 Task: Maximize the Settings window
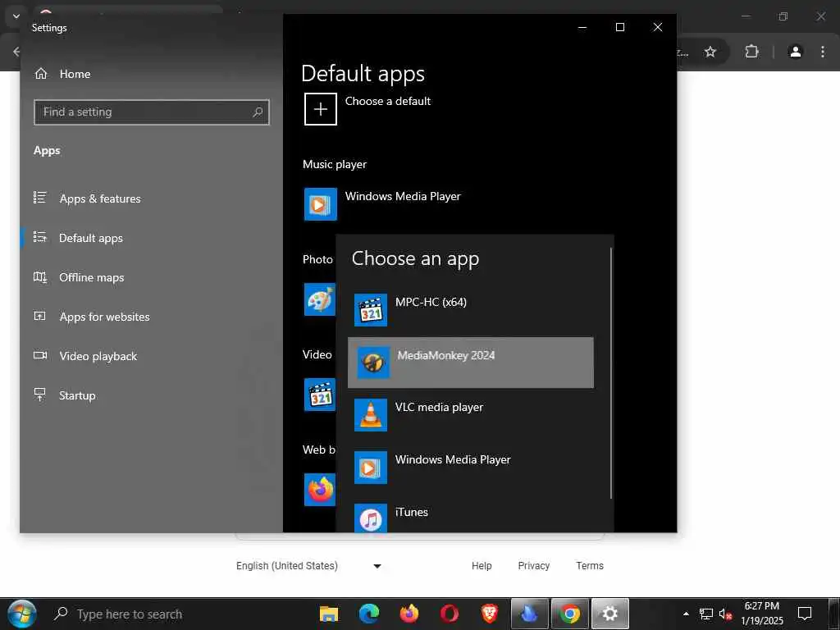tap(620, 27)
